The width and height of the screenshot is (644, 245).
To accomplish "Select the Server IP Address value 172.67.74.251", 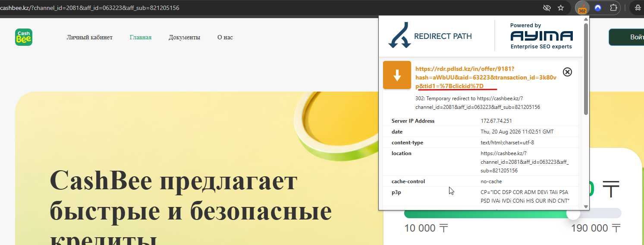I will [x=496, y=121].
